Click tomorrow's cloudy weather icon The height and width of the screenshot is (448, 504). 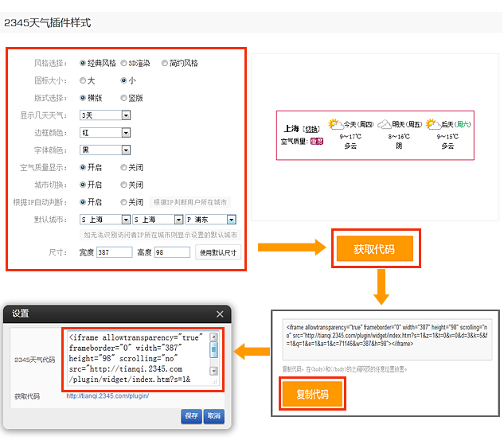coord(385,125)
